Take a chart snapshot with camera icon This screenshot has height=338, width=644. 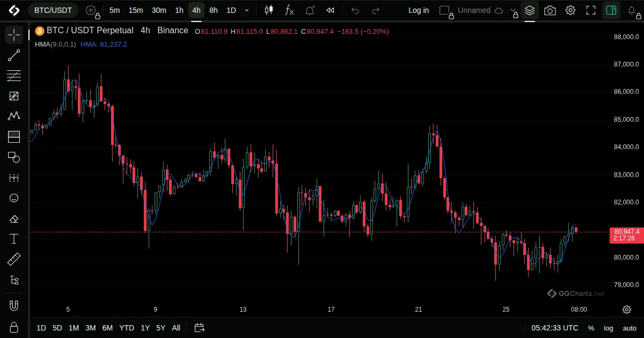[550, 10]
